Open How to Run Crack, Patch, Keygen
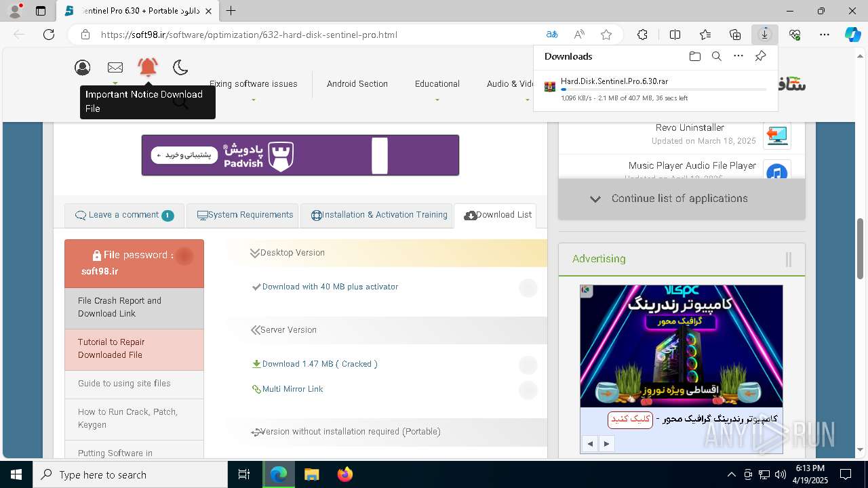Screen dimensions: 868x488 coord(134,419)
